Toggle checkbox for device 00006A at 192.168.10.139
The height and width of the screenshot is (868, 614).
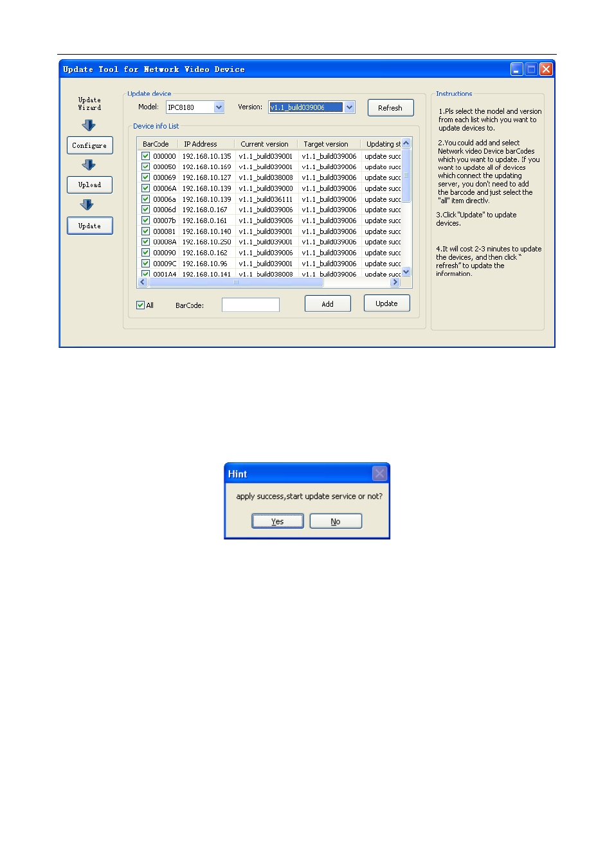click(146, 188)
